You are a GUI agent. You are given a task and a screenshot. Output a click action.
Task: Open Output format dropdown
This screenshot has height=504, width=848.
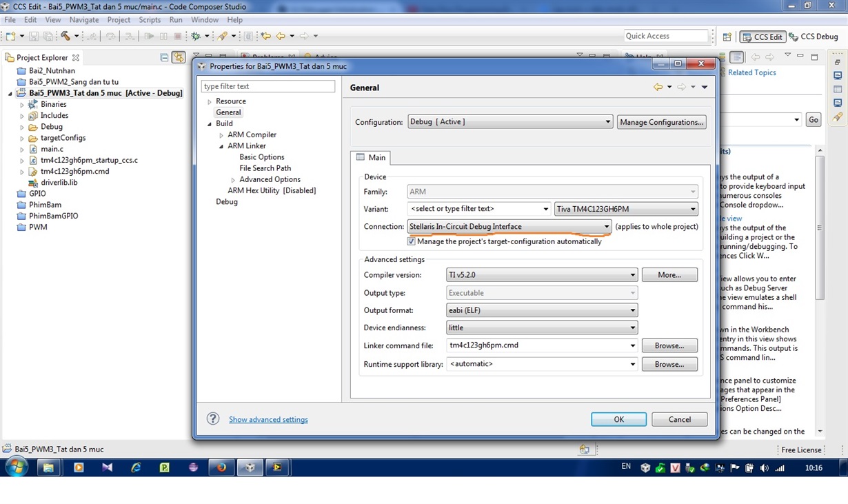[541, 311]
